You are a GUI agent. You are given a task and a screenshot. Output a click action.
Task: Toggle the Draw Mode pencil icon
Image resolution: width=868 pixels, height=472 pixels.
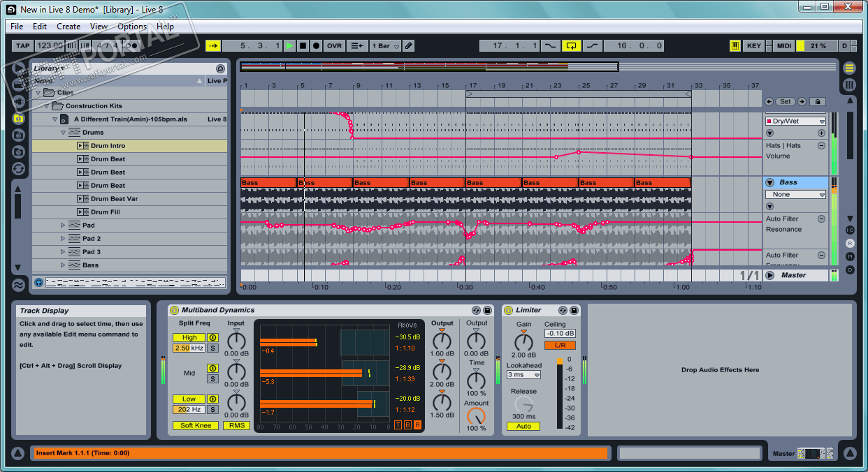coord(409,45)
